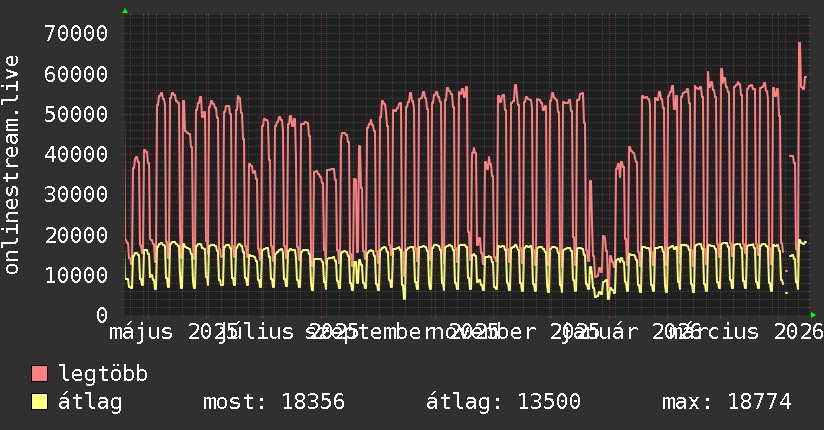
Task: Click the 'átlag: 13500' statistic
Action: click(x=503, y=402)
